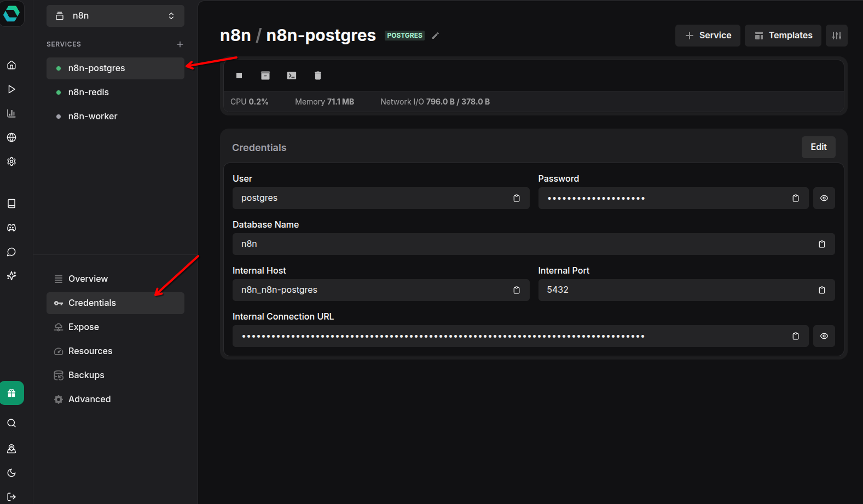The width and height of the screenshot is (863, 504).
Task: Click the CPU 0.2% stat
Action: [250, 102]
